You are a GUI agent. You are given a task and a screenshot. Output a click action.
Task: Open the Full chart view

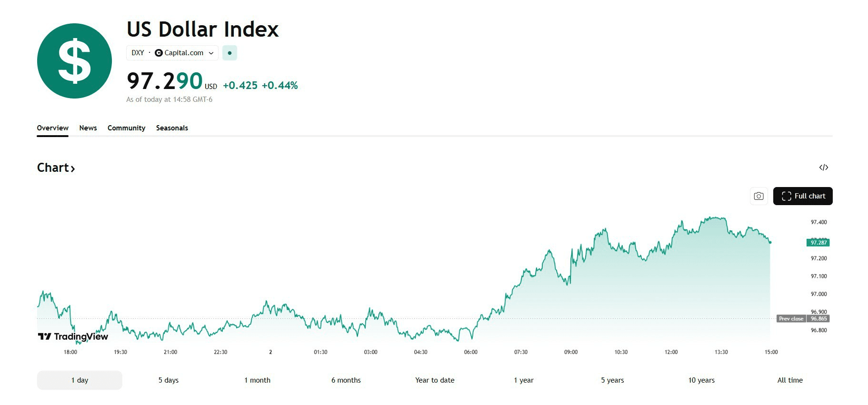(x=803, y=196)
